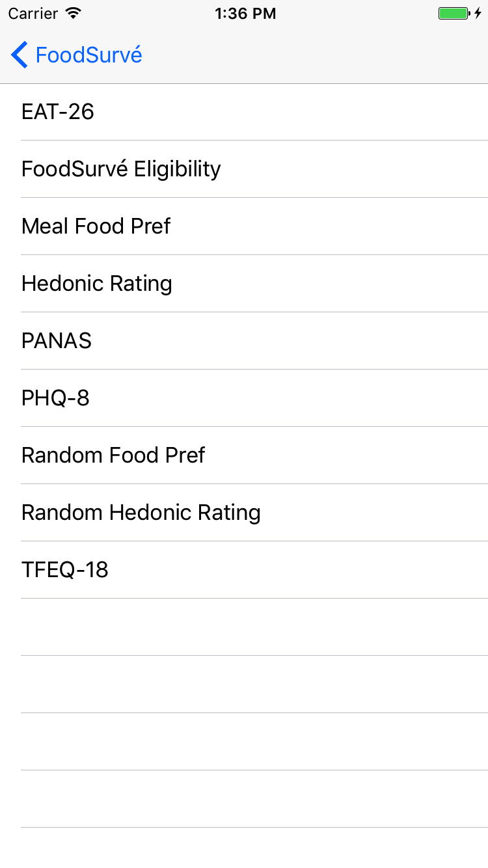Select the PHQ-8 entry
This screenshot has height=868, width=488.
coord(244,398)
